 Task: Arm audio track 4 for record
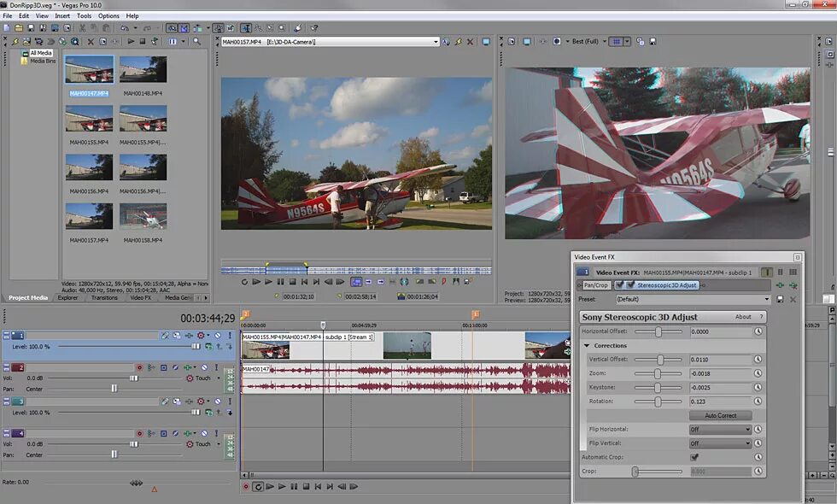[x=140, y=434]
